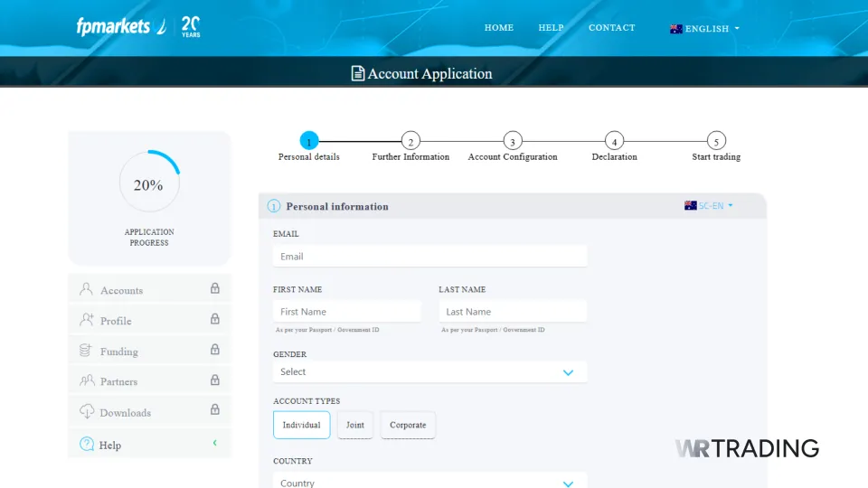868x488 pixels.
Task: Select the Corporate account type
Action: (408, 425)
